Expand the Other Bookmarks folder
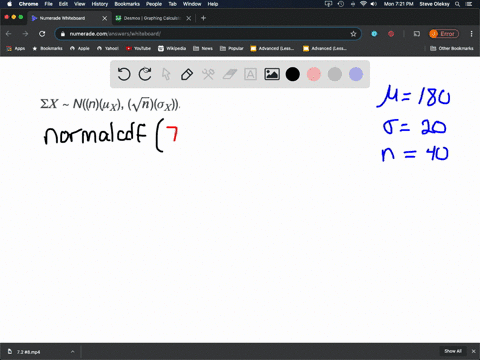 (452, 48)
